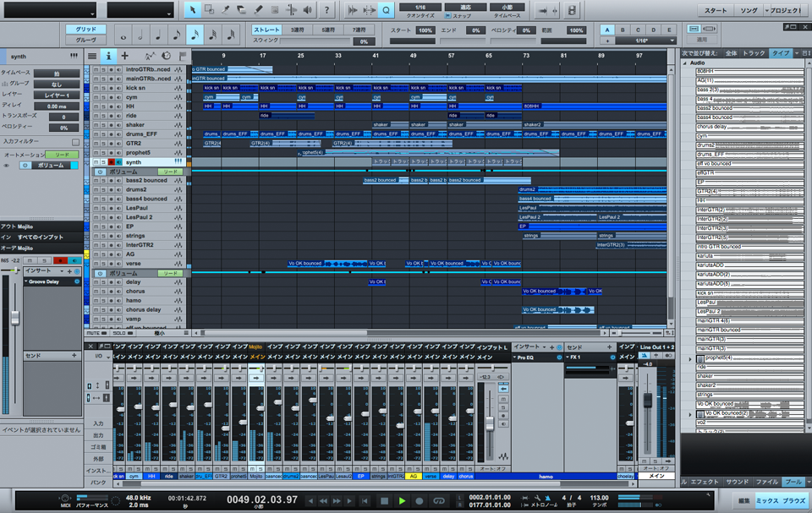The image size is (812, 513).
Task: Open the Mix view
Action: (767, 500)
